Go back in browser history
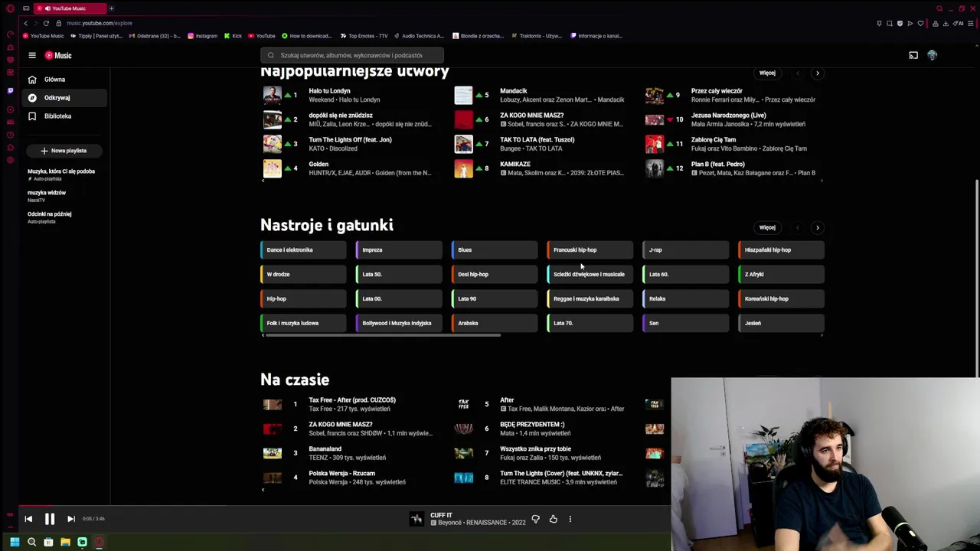The image size is (980, 551). tap(25, 23)
